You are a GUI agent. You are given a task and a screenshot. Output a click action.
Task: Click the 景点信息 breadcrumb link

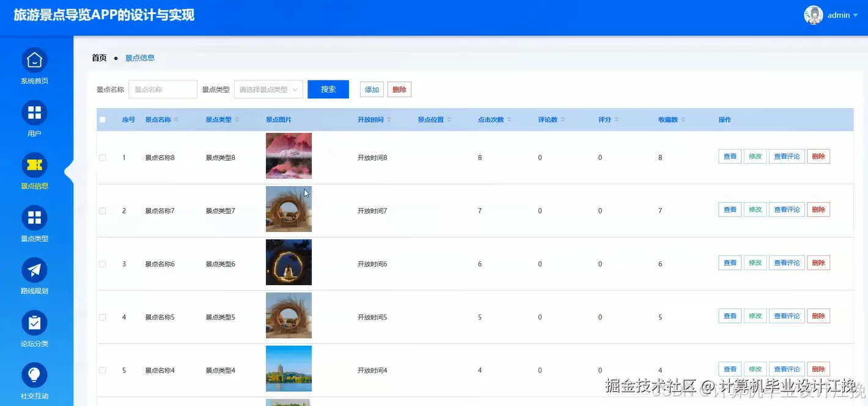(140, 58)
